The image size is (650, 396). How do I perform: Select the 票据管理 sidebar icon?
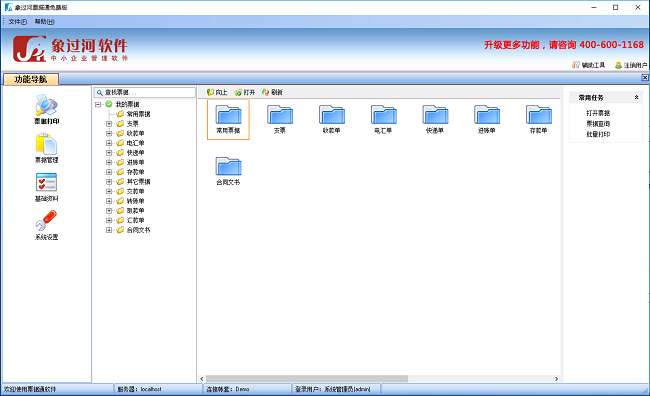(46, 148)
